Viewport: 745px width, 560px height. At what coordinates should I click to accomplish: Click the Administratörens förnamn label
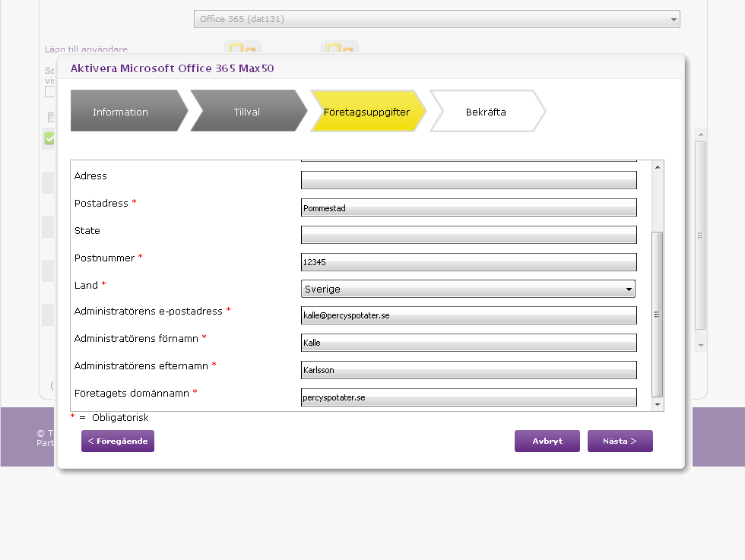pos(136,338)
